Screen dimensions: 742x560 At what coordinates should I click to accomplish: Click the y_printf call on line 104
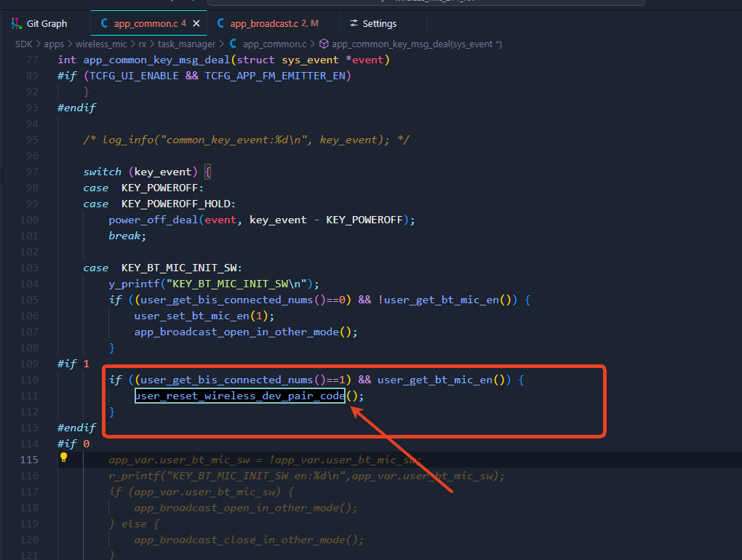135,284
